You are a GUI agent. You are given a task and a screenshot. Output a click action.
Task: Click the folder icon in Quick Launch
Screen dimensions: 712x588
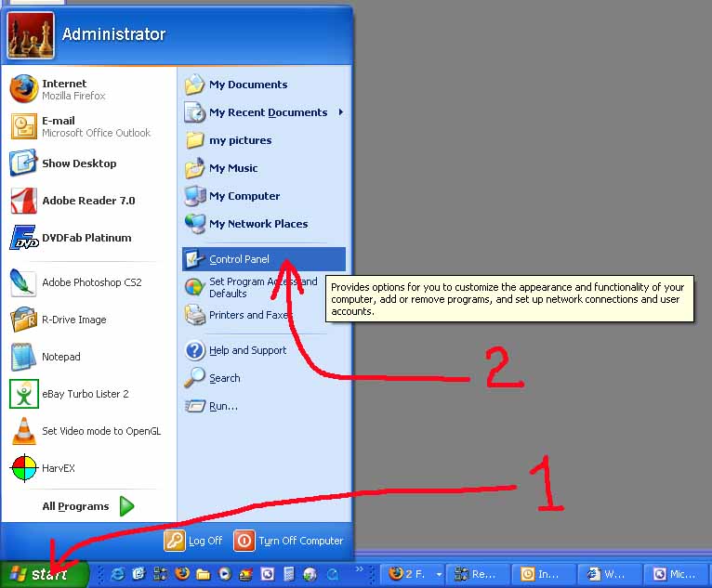coord(204,574)
